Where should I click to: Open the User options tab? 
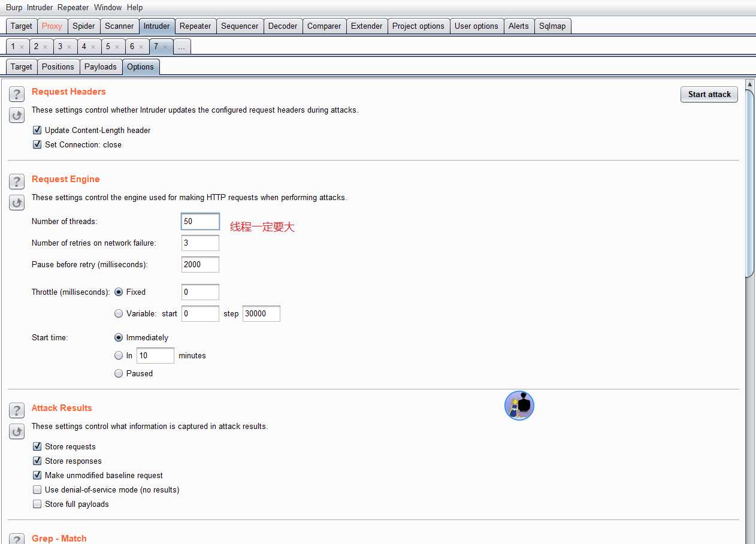point(476,26)
